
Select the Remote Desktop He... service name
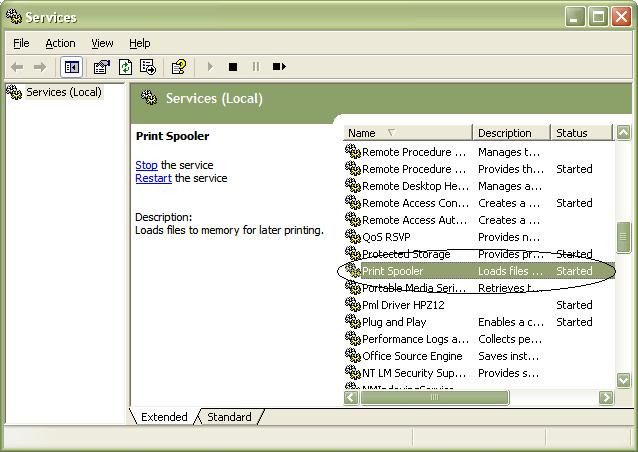pos(415,186)
